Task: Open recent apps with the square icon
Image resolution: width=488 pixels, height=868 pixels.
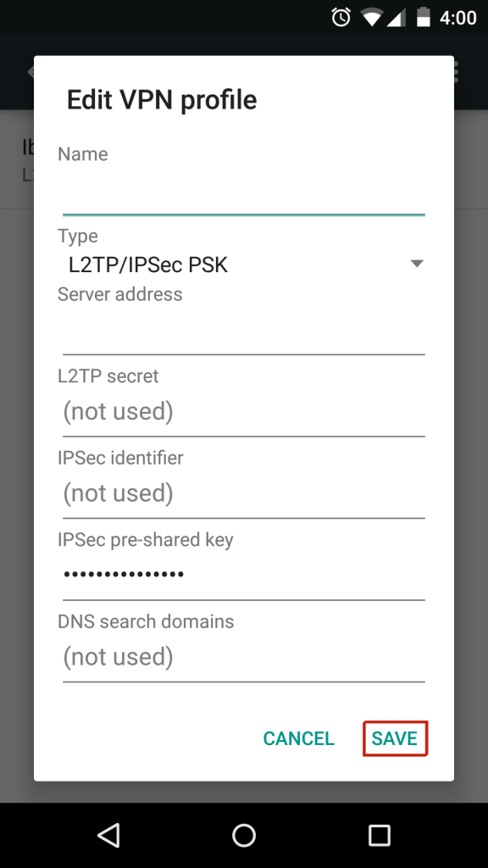Action: coord(379,835)
